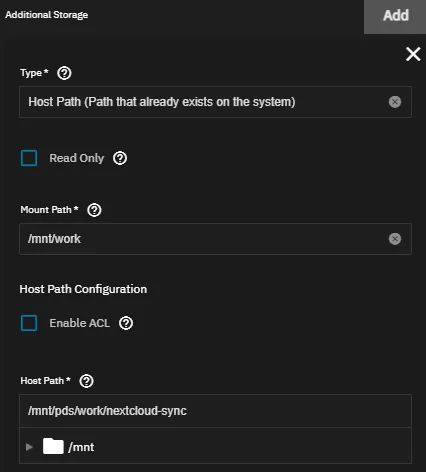Remove this storage entry with the X
Image resolution: width=426 pixels, height=472 pixels.
point(413,54)
